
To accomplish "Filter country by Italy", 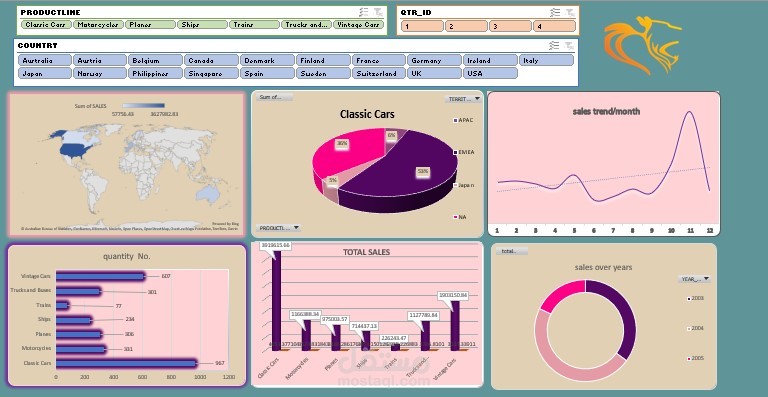I will coord(546,60).
